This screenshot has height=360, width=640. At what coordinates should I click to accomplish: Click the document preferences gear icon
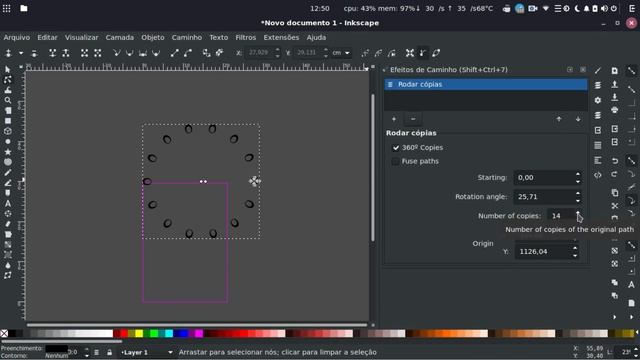coord(598,100)
